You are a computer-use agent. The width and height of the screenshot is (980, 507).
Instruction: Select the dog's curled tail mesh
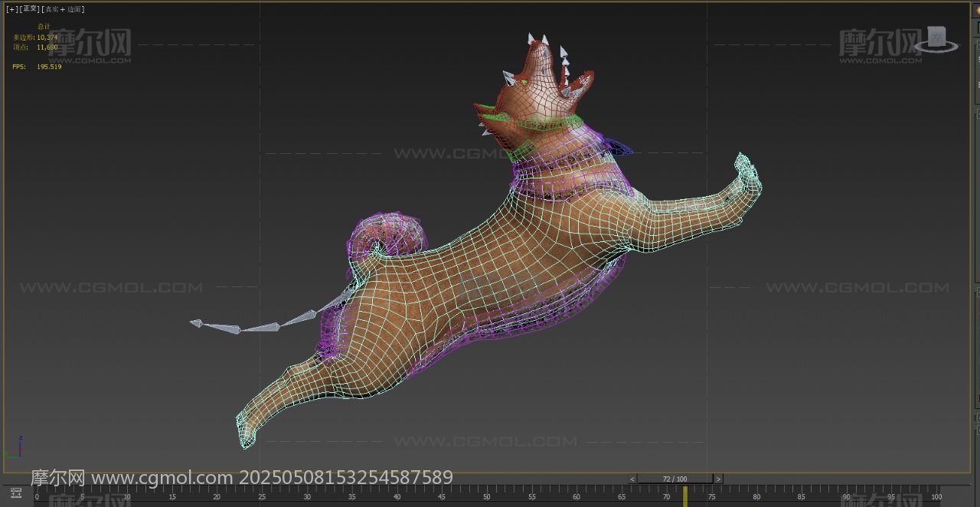(387, 234)
